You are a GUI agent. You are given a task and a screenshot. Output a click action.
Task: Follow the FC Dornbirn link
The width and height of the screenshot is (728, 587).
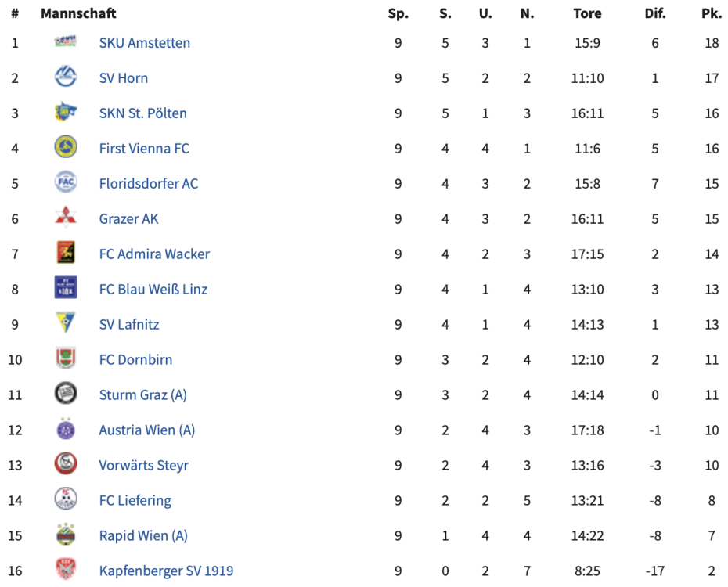[x=135, y=359]
